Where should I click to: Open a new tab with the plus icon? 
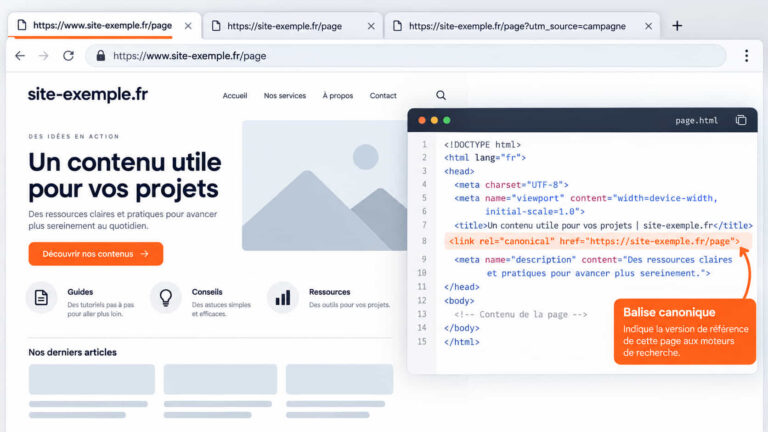pos(677,25)
